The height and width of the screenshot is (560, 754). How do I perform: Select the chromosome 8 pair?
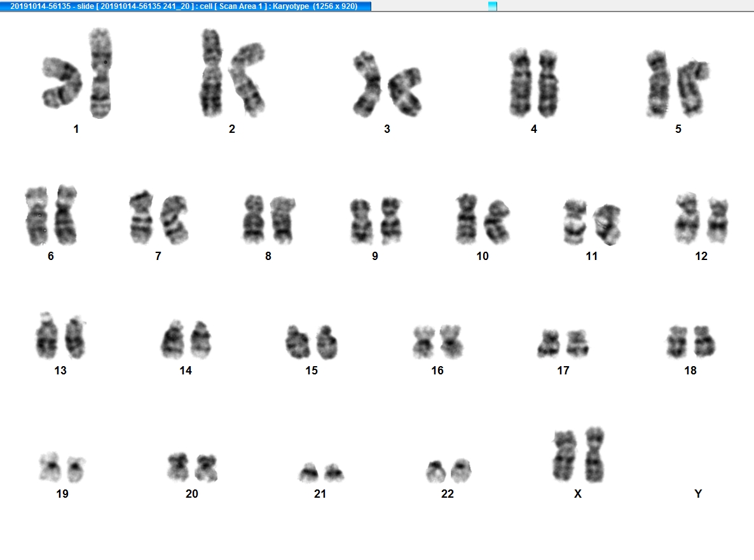coord(269,219)
